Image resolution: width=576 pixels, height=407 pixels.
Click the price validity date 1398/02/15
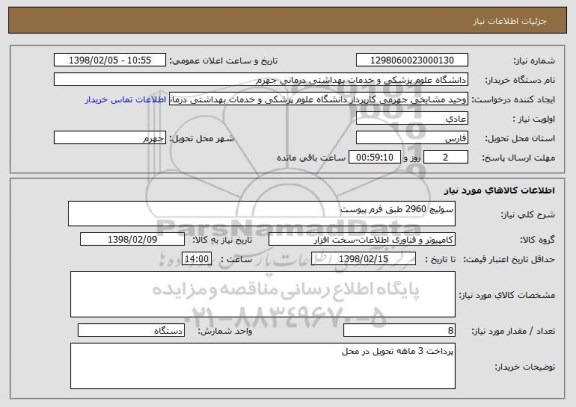click(x=363, y=259)
